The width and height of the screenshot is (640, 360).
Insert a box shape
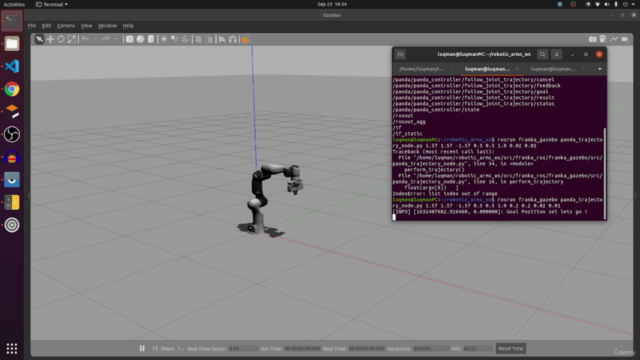(x=129, y=39)
